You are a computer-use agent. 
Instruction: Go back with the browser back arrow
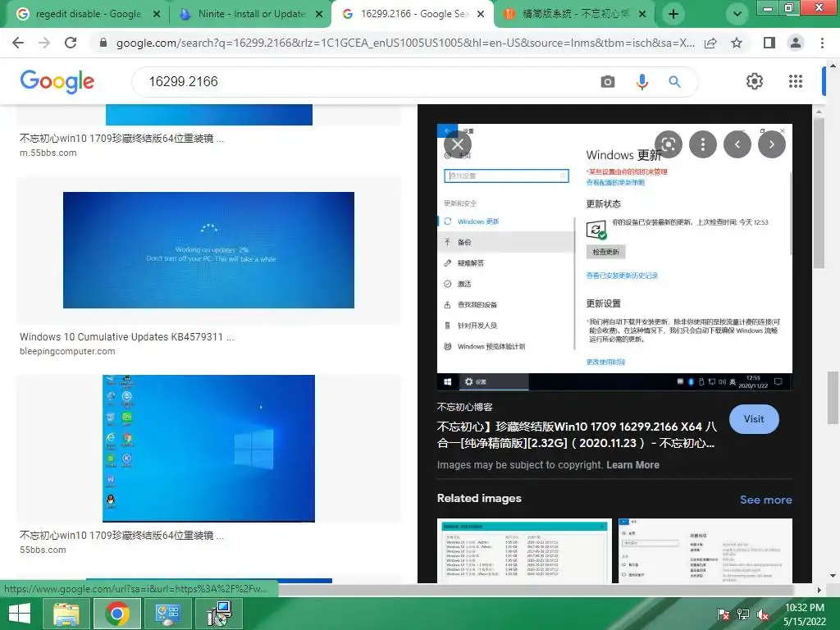[18, 43]
